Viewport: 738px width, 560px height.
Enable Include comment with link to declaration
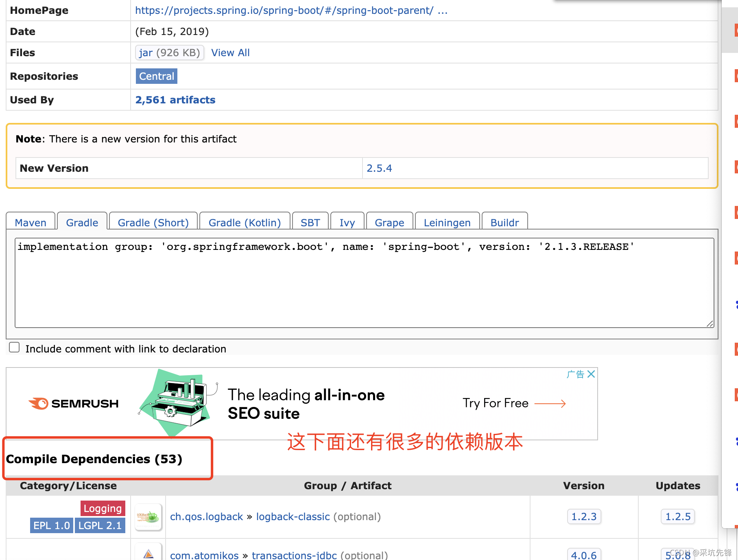pos(14,347)
